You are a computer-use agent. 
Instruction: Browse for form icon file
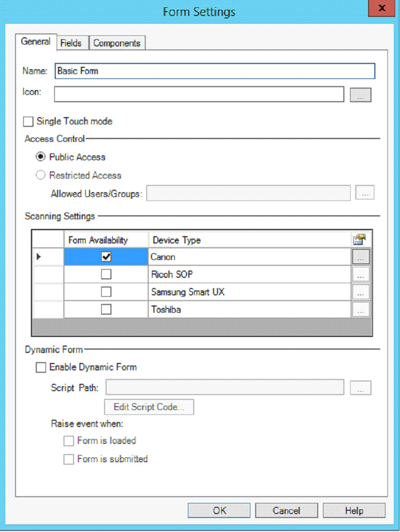tap(360, 95)
